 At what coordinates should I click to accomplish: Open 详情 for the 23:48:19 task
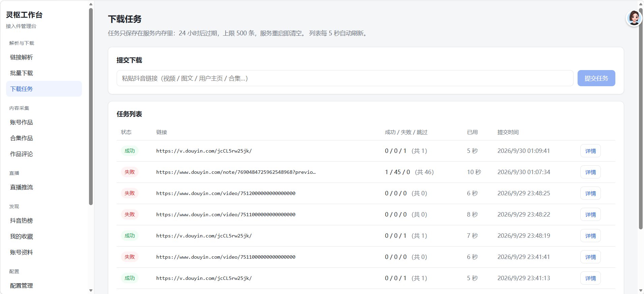point(590,236)
